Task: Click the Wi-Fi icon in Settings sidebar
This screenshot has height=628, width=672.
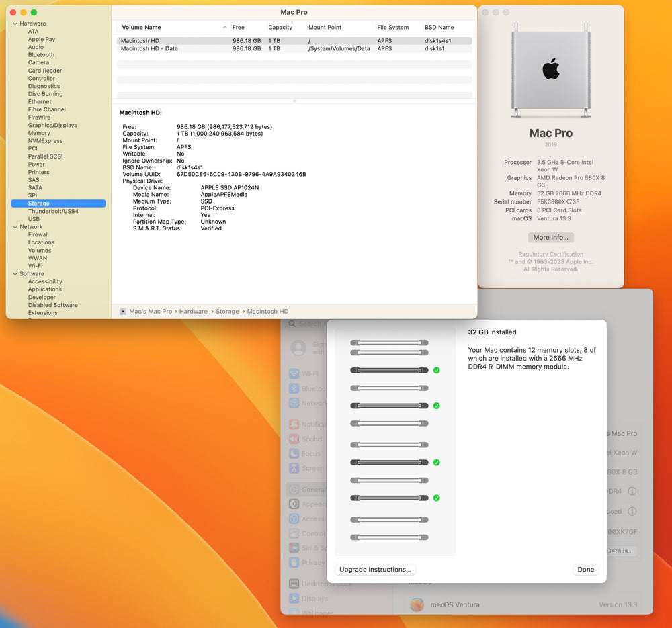Action: (x=294, y=374)
